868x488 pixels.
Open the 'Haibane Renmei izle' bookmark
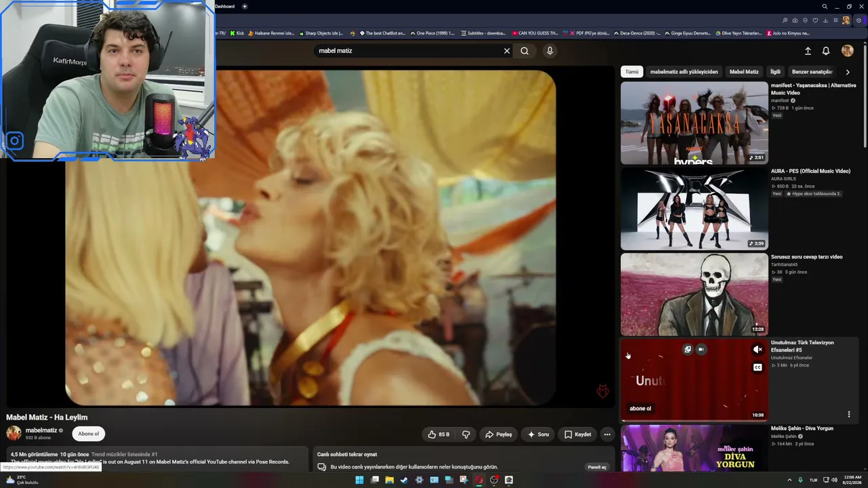[x=271, y=33]
